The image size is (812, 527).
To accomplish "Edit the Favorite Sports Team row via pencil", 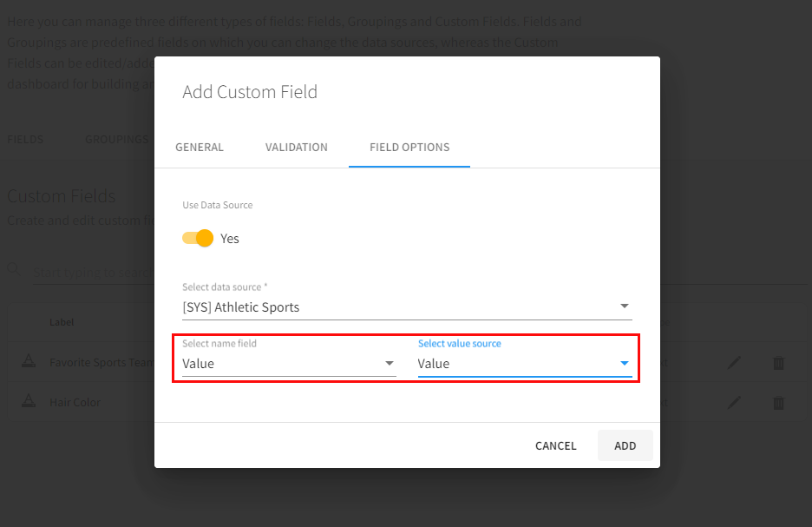I will click(x=735, y=363).
